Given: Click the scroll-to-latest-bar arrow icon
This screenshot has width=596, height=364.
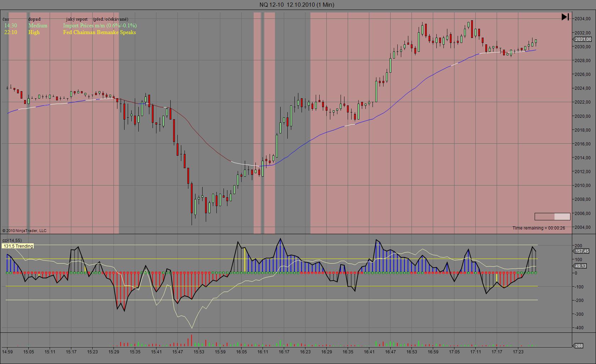Looking at the screenshot, I should pos(565,17).
